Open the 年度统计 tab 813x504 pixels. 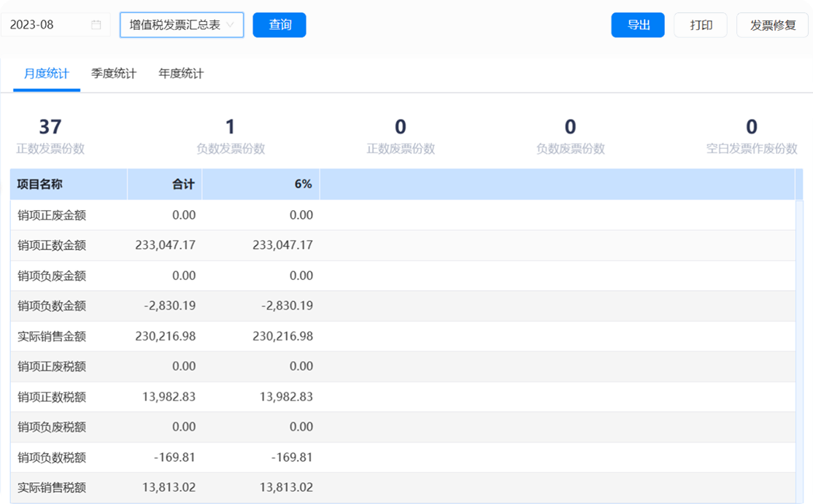pos(181,74)
